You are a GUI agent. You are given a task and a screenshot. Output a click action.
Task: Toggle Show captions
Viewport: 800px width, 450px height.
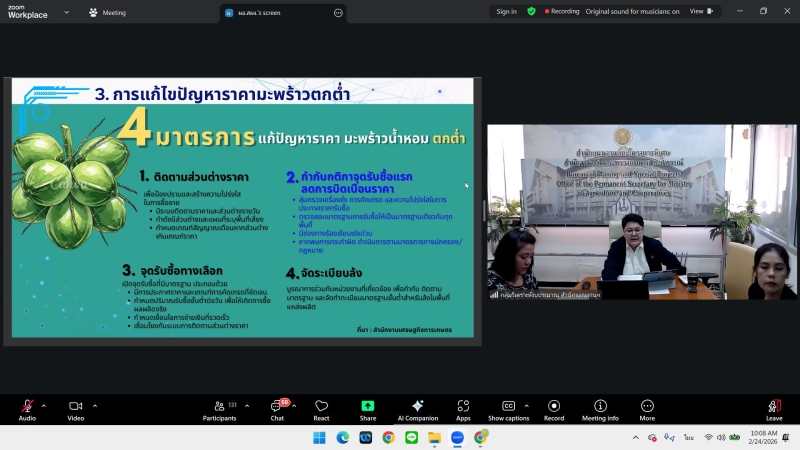(x=508, y=408)
